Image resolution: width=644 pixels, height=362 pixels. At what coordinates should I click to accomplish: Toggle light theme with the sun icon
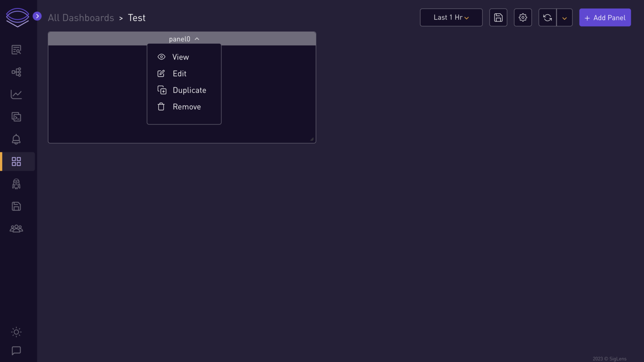click(16, 332)
